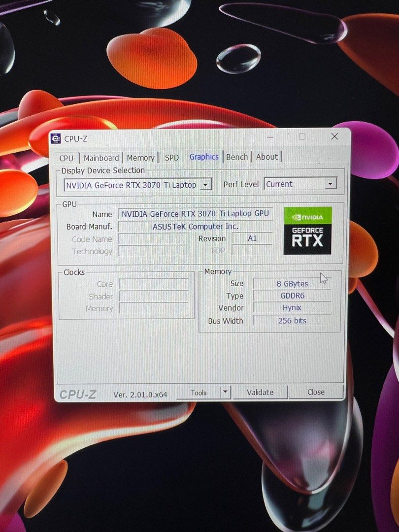Screen dimensions: 399x532
Task: Click the GPU Name field showing RTX 3070 Ti
Action: (196, 214)
